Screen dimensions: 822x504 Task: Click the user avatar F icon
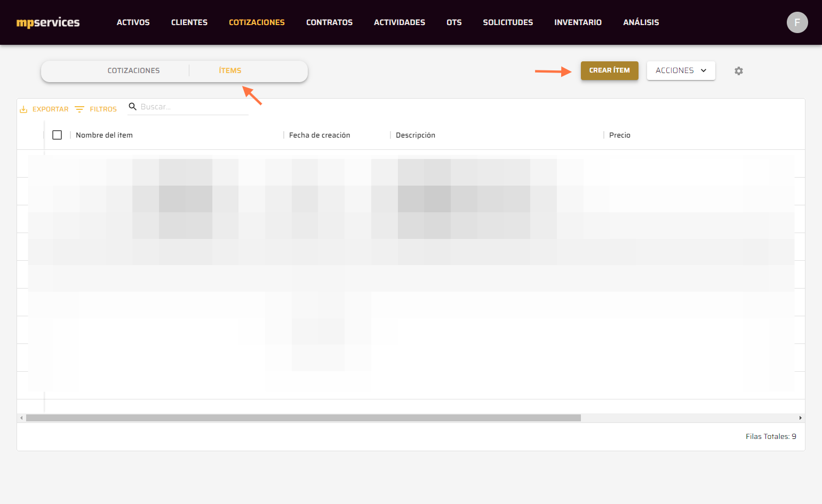797,22
